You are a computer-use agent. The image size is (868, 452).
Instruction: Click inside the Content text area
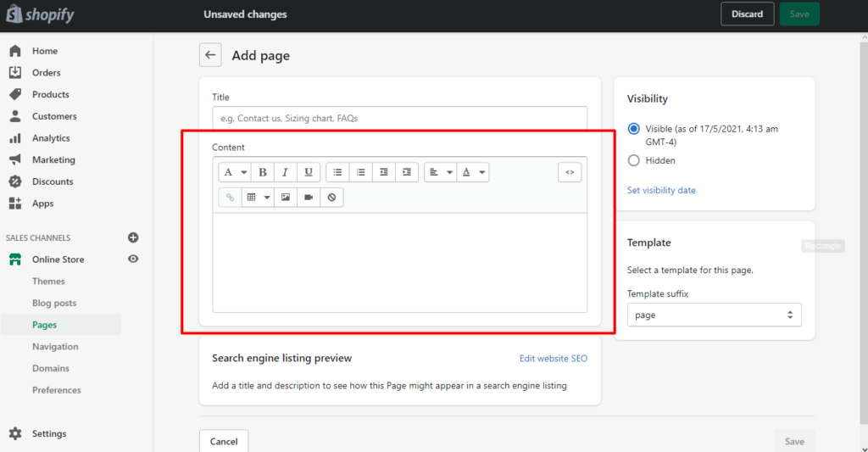(400, 263)
